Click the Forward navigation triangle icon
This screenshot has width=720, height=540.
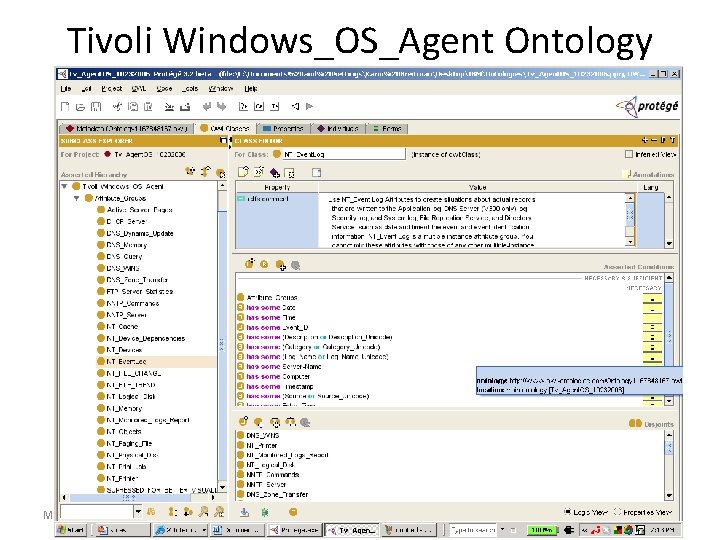[309, 107]
